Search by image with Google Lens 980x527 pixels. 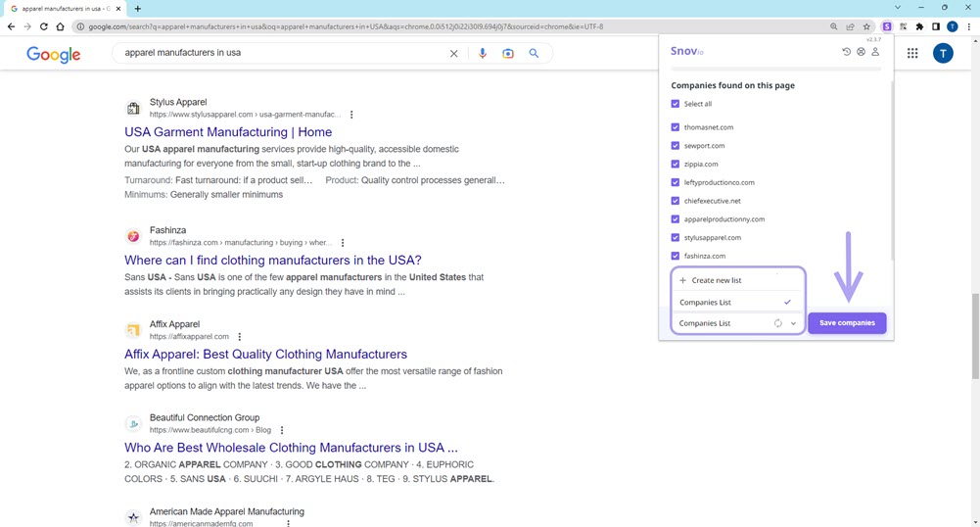508,54
